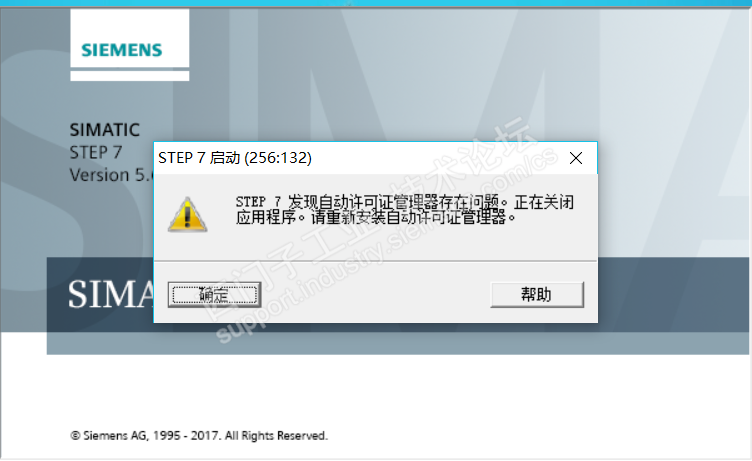This screenshot has width=752, height=461.
Task: Click the yellow warning triangle icon
Action: pyautogui.click(x=188, y=215)
